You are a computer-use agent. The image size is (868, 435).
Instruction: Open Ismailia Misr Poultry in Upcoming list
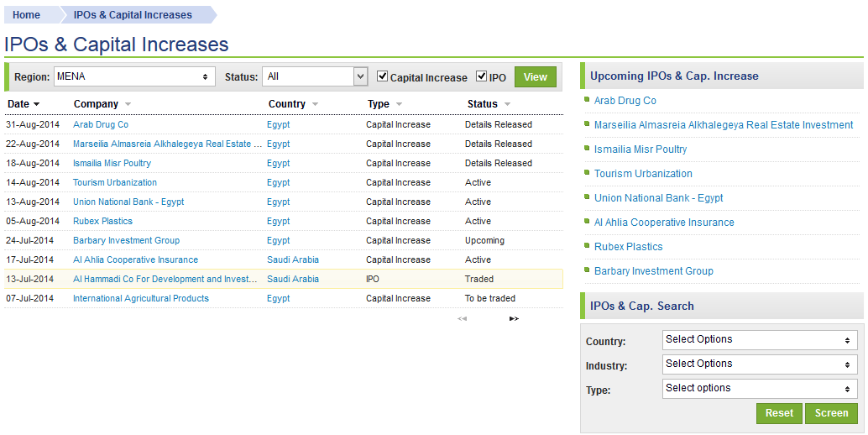(641, 149)
